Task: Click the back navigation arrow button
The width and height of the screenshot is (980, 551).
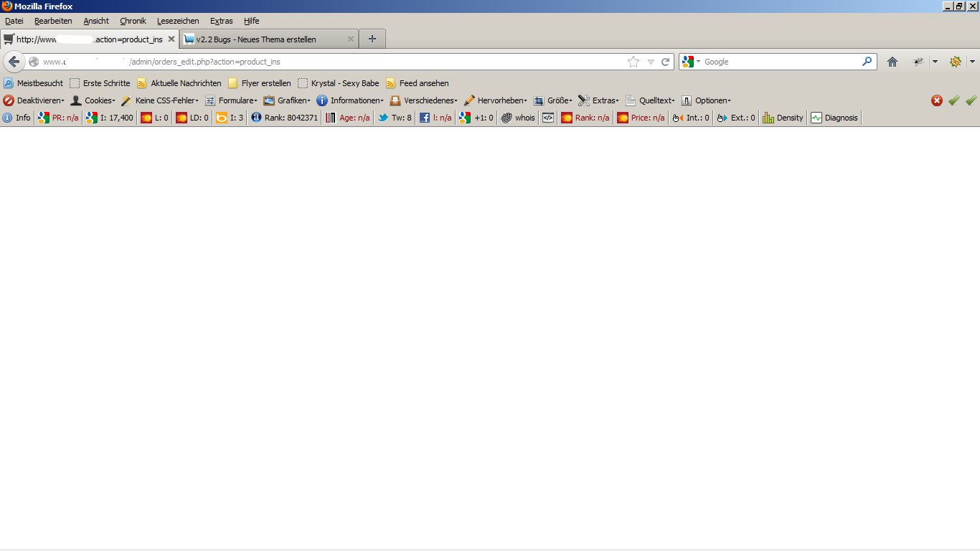Action: 14,62
